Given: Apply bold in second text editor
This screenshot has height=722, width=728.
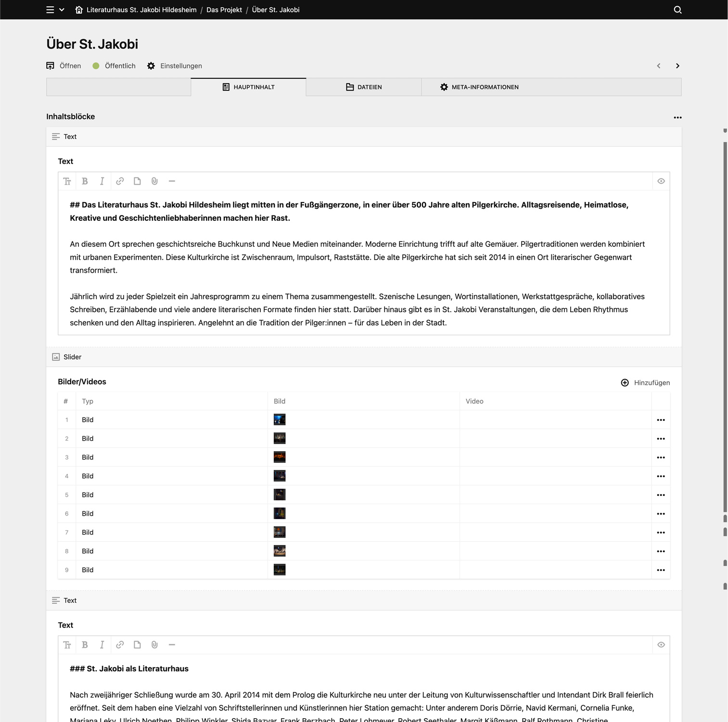Looking at the screenshot, I should click(x=85, y=645).
